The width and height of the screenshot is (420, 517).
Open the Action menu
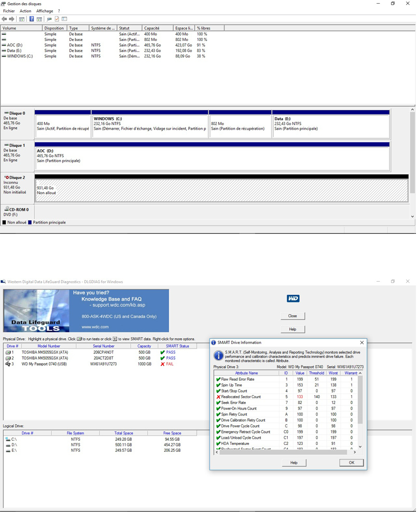point(25,11)
